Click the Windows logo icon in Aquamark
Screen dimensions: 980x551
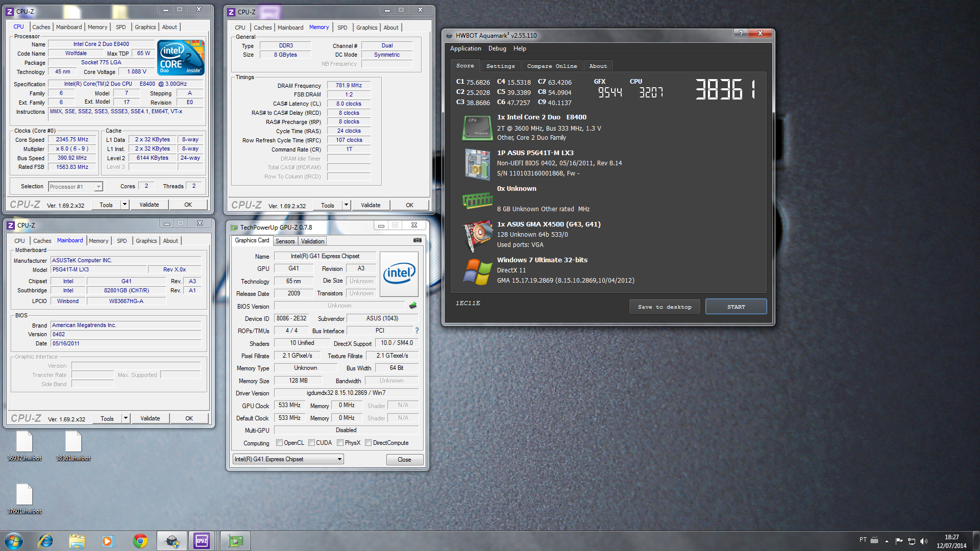477,271
